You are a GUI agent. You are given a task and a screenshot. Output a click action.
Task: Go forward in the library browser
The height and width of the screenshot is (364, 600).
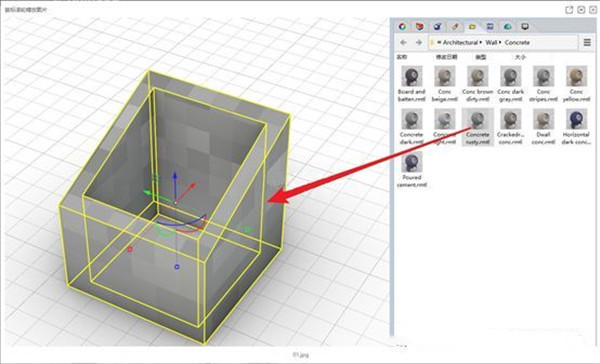point(419,42)
